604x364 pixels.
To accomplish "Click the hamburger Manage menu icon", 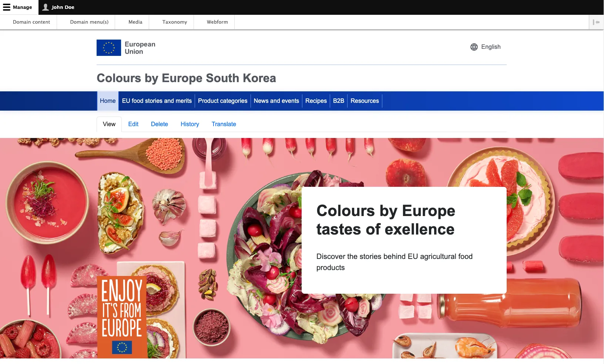I will 7,7.
